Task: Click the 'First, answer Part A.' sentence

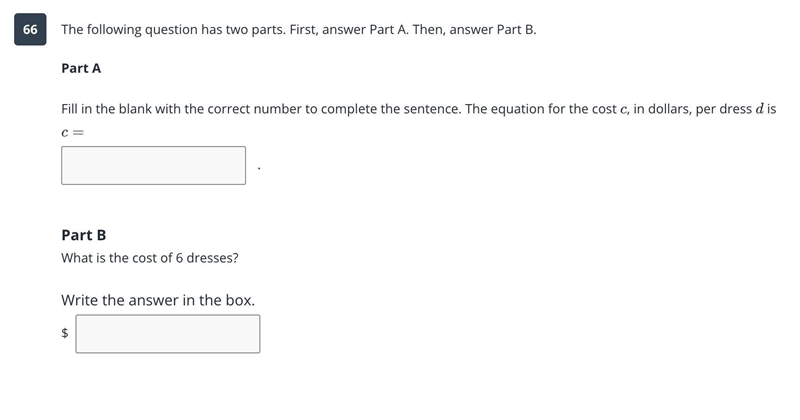Action: tap(349, 30)
